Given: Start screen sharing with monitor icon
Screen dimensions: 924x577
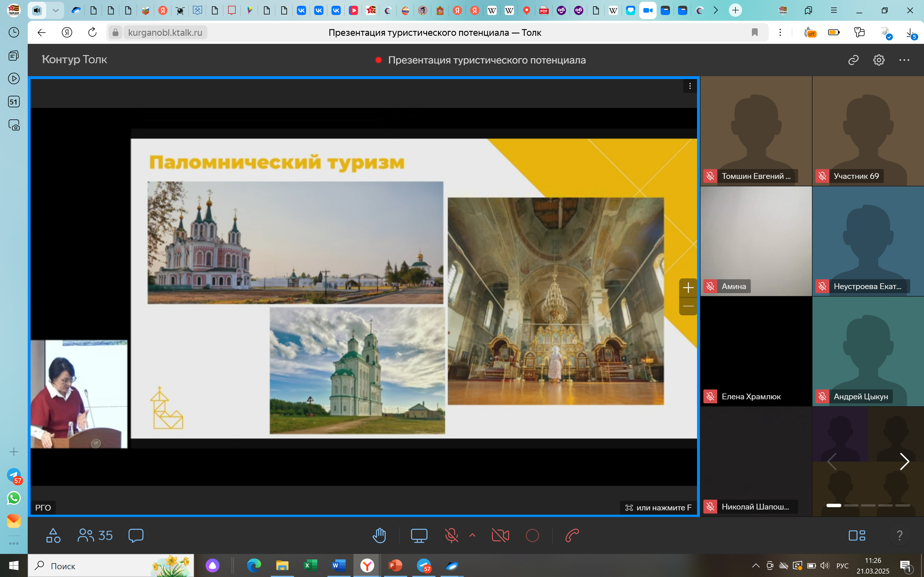Looking at the screenshot, I should click(418, 535).
